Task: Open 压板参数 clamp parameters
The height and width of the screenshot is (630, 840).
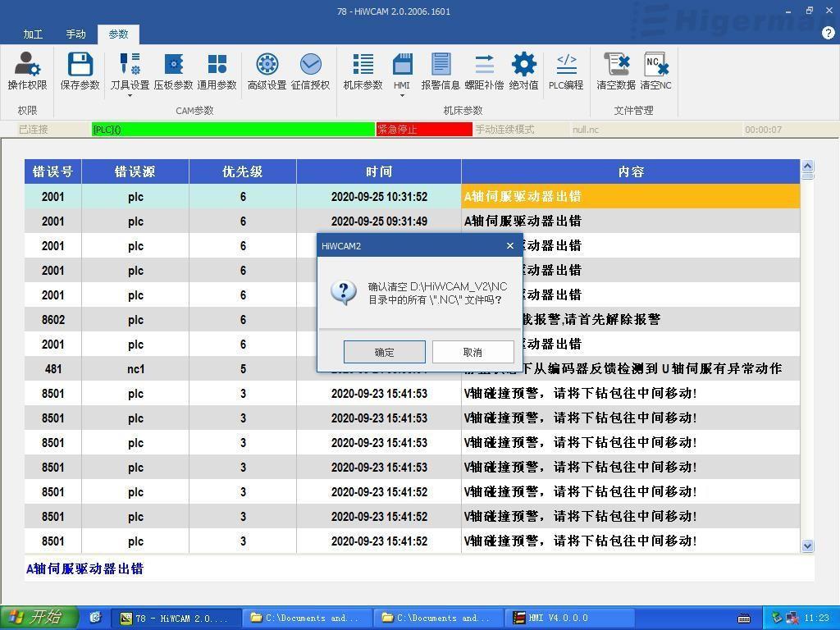Action: click(x=173, y=71)
